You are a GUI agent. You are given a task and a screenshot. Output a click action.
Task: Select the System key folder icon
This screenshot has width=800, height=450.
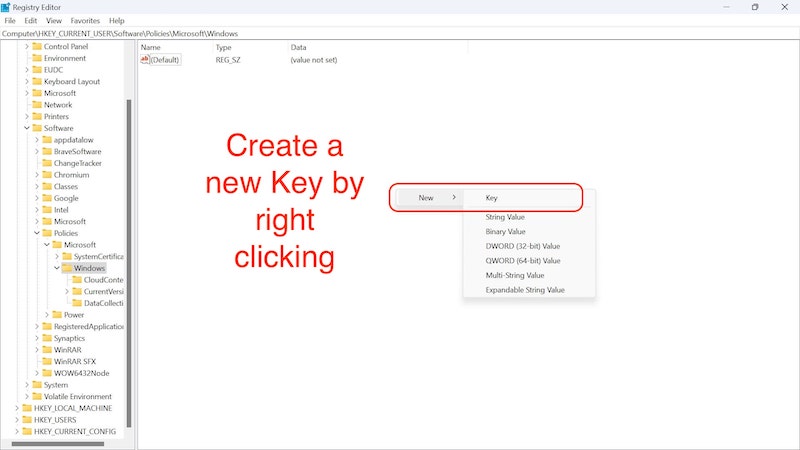click(x=37, y=385)
